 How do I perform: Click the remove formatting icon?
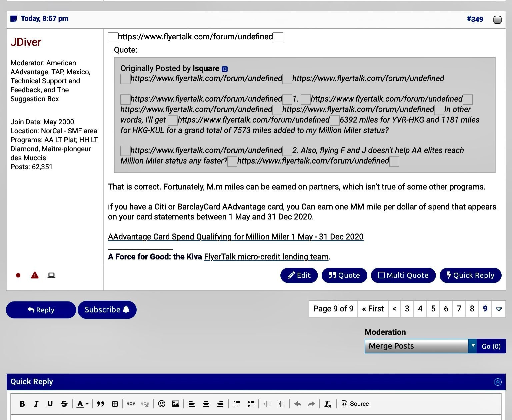[328, 404]
